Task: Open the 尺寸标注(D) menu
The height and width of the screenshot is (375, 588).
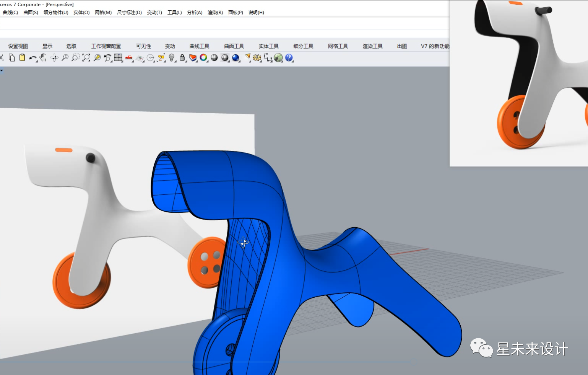Action: (x=129, y=13)
